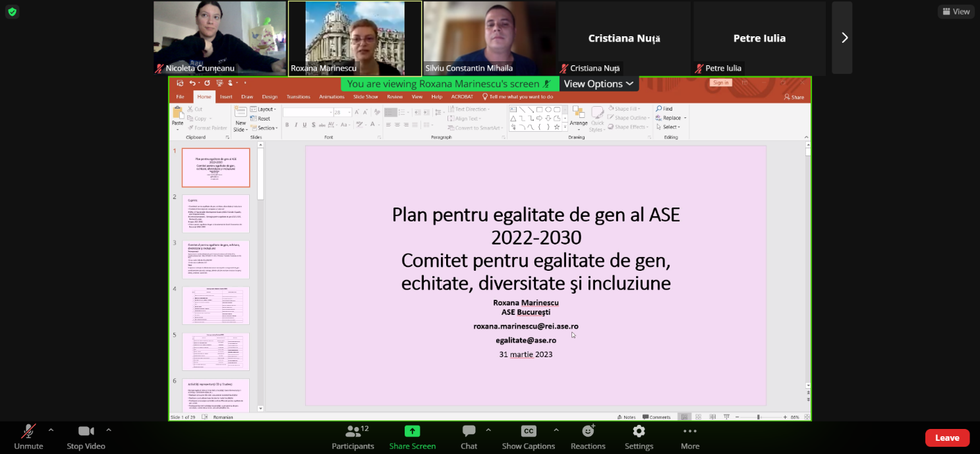
Task: Switch to the Transitions ribbon tab
Action: pos(299,97)
